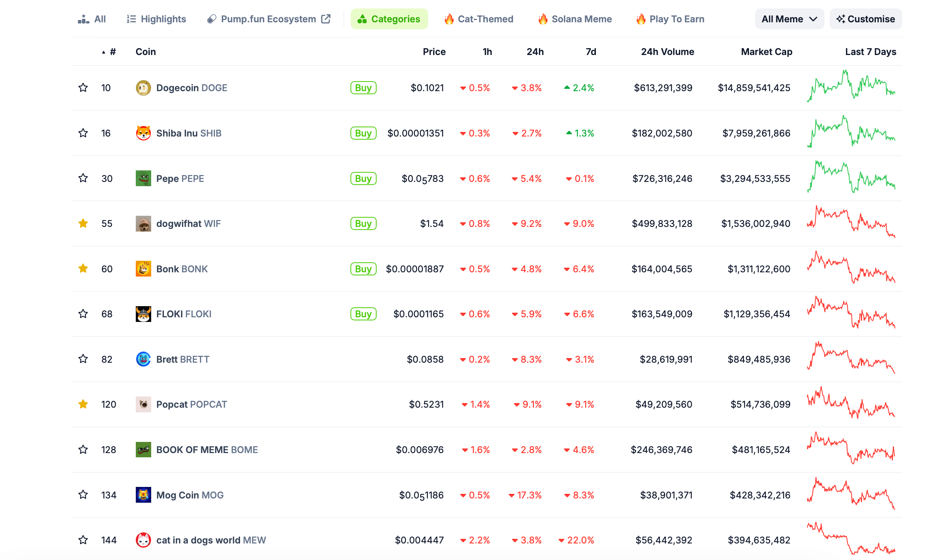Click the fire icon next to Play To Earn
Viewport: 944px width, 560px height.
pos(640,19)
